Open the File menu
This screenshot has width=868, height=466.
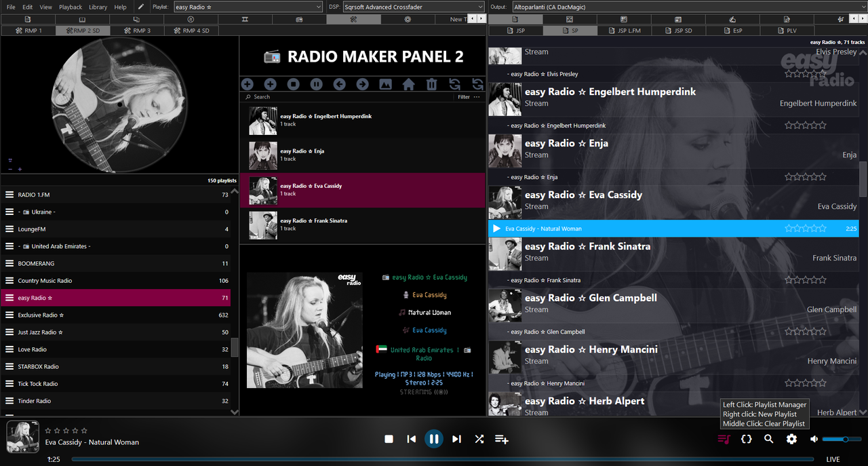pos(11,7)
